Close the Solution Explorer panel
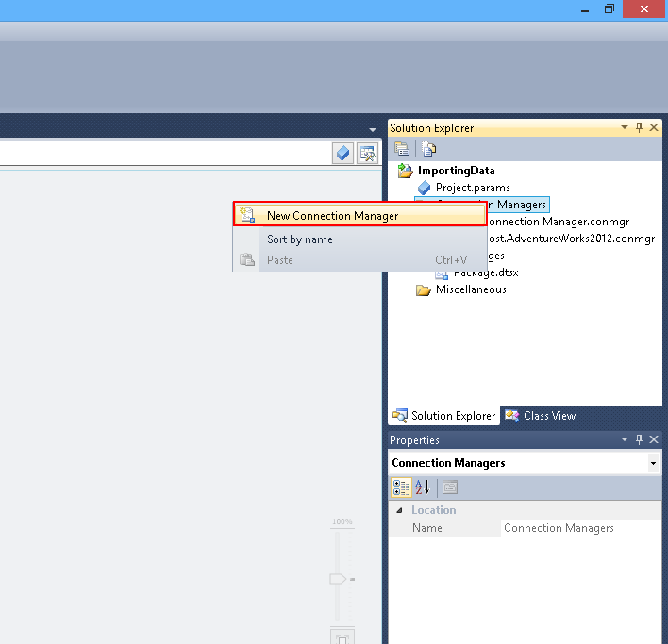Screen dimensions: 668x644 654,127
